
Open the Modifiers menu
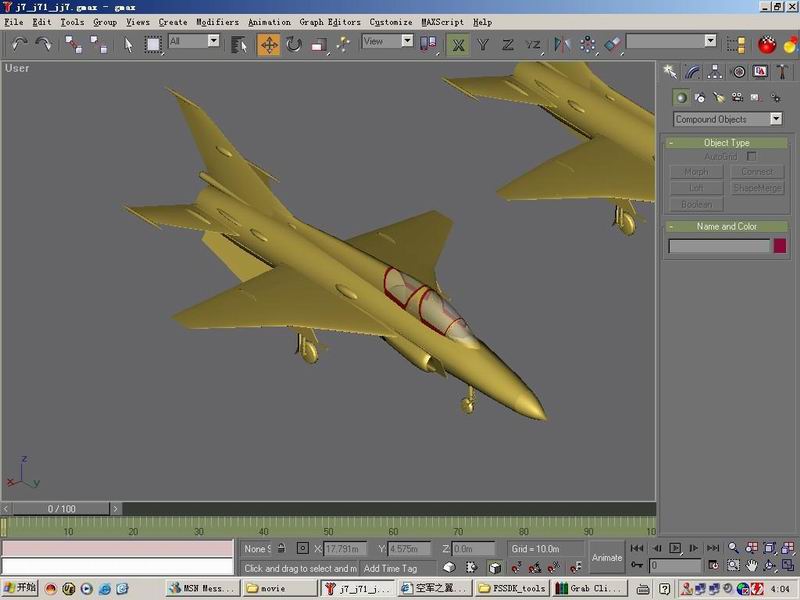pyautogui.click(x=217, y=22)
